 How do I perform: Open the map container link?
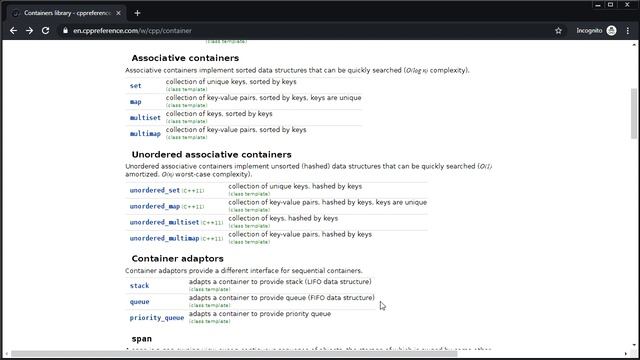point(136,102)
